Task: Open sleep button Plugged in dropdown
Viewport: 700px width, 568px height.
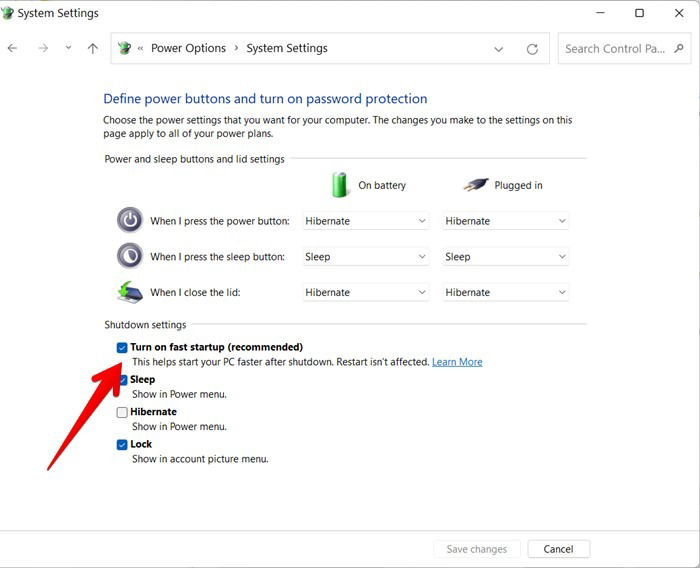Action: (x=505, y=257)
